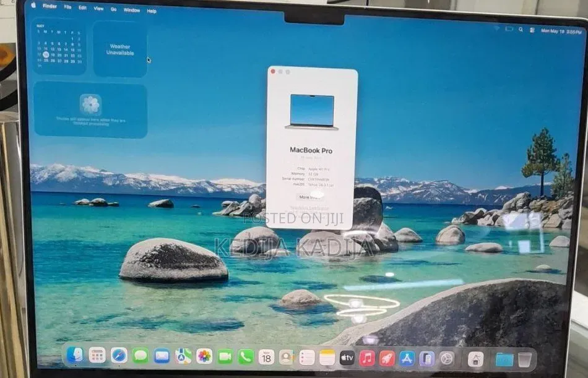The height and width of the screenshot is (378, 588).
Task: Open the Go menu
Action: (x=114, y=9)
